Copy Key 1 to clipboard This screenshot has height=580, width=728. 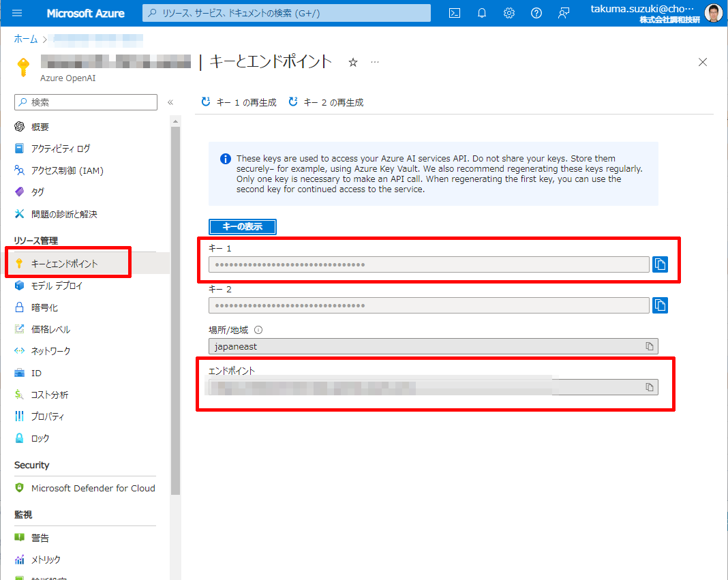tap(660, 264)
